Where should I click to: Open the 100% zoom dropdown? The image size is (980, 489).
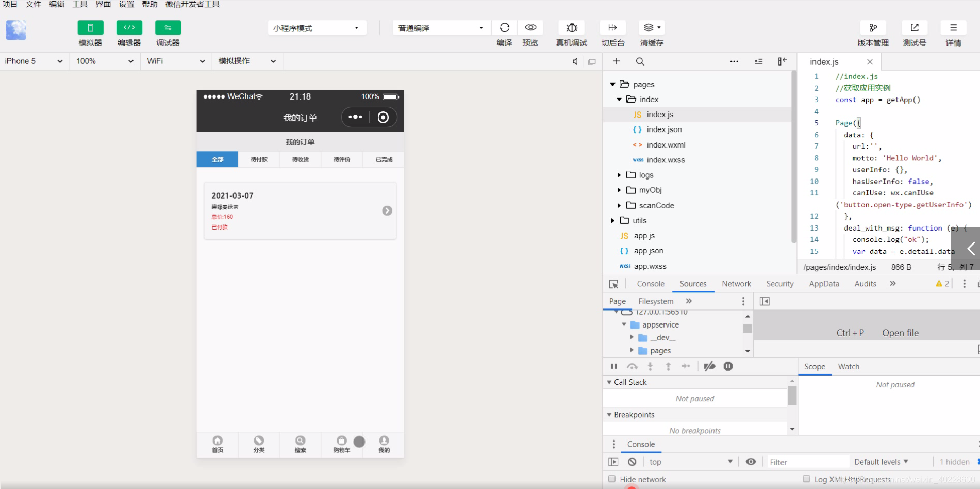pyautogui.click(x=105, y=61)
